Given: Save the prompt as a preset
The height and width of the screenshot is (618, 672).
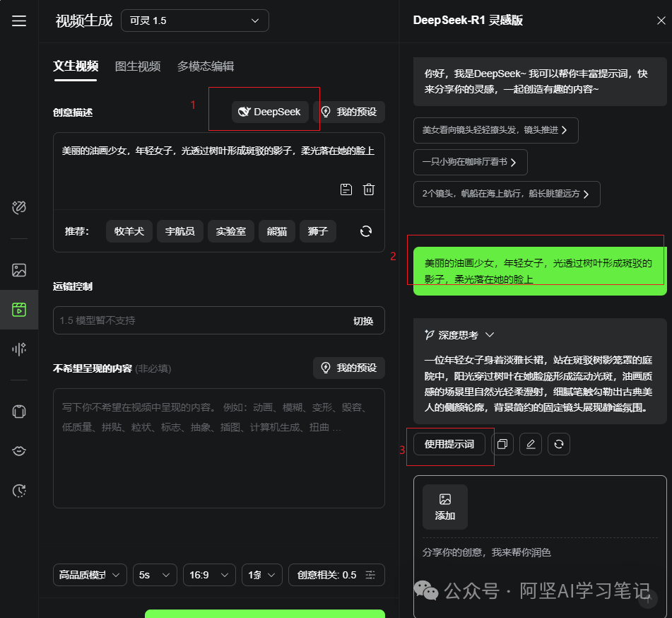Looking at the screenshot, I should coord(346,190).
